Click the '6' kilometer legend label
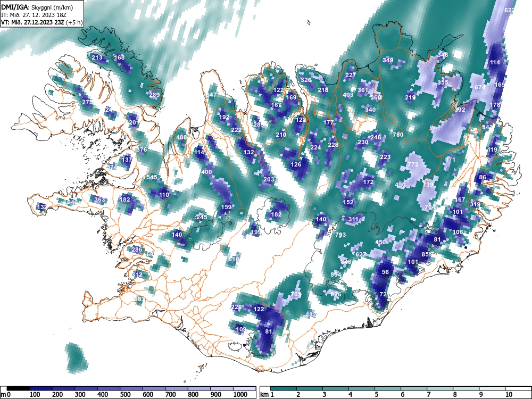 [x=402, y=395]
